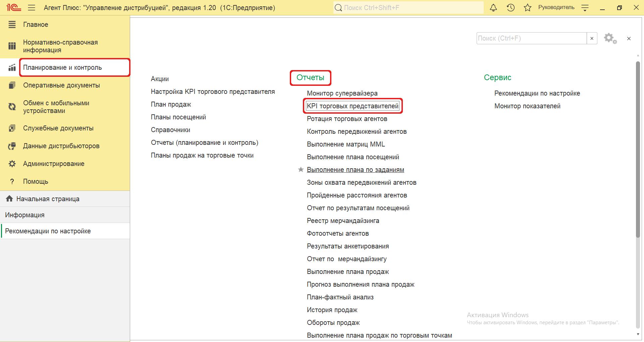
Task: Toggle favorite star on Выполнение плана по заданиям
Action: pos(300,170)
